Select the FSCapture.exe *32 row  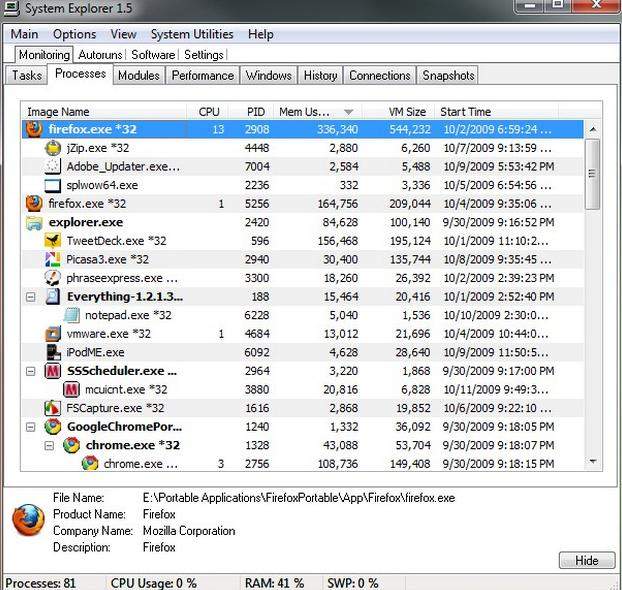(302, 408)
